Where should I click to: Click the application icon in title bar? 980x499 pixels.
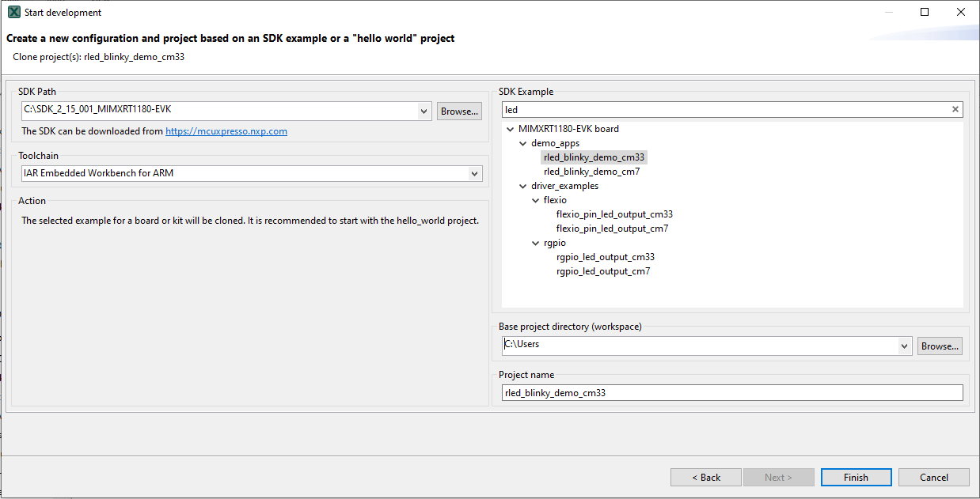pyautogui.click(x=13, y=12)
